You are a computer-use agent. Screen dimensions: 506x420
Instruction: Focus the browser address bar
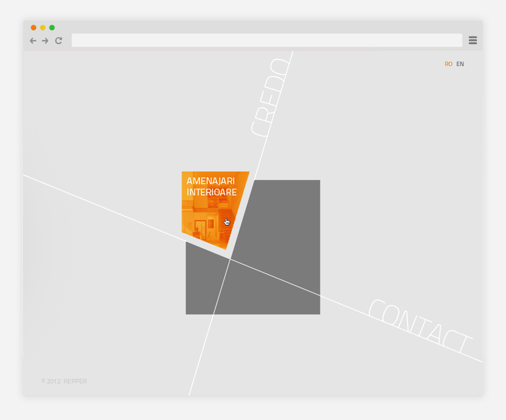(x=266, y=40)
